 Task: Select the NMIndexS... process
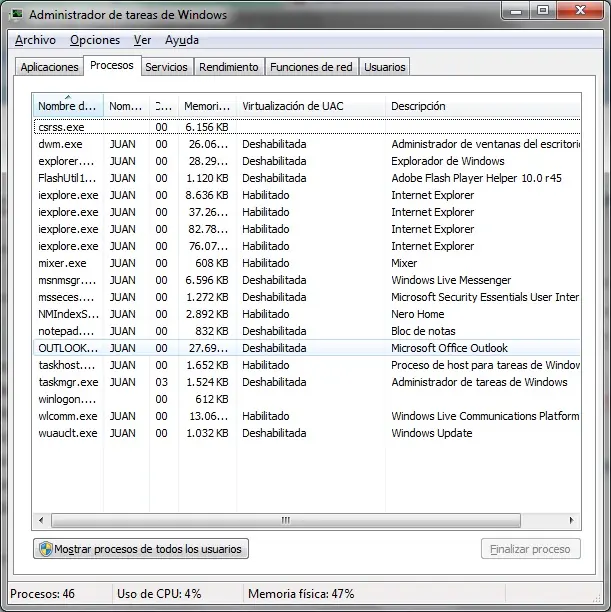coord(307,314)
